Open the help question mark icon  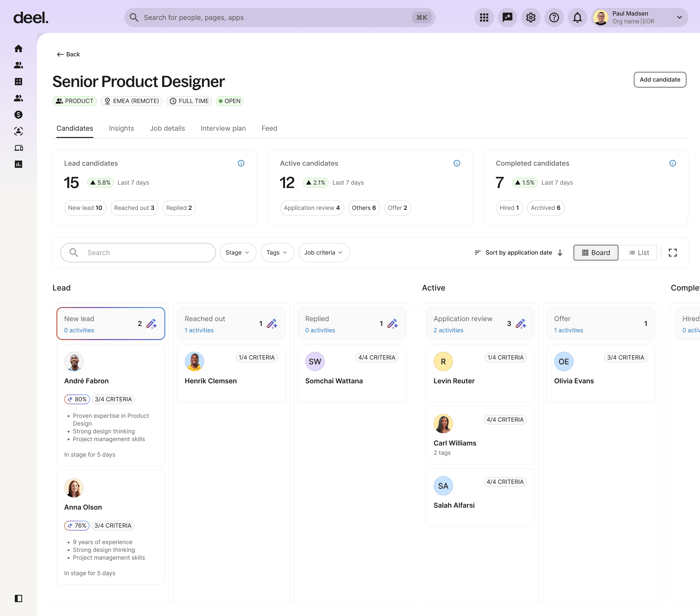pos(554,17)
